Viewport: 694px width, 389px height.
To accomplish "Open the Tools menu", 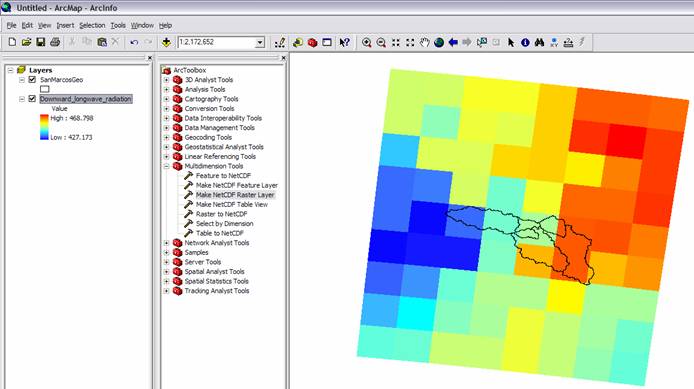I will tap(118, 25).
